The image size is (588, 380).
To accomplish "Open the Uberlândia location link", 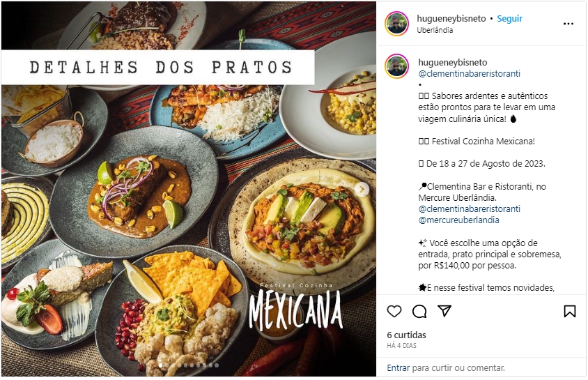I will (x=435, y=31).
